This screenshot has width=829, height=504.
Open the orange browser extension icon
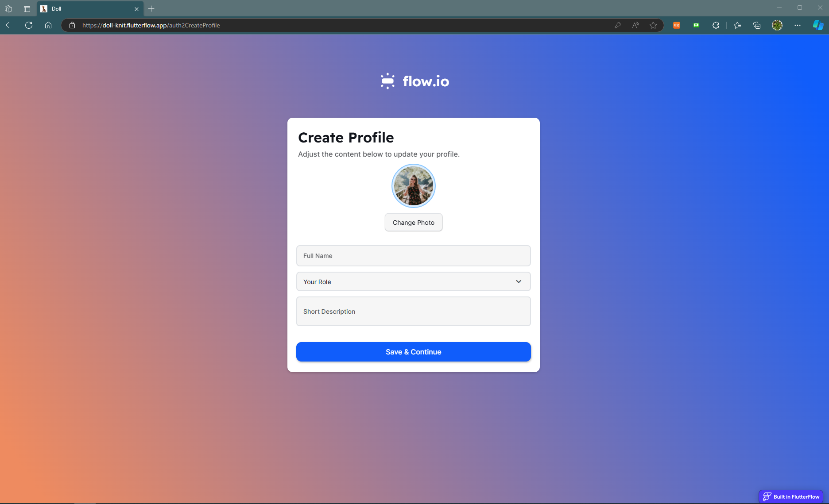pyautogui.click(x=677, y=25)
